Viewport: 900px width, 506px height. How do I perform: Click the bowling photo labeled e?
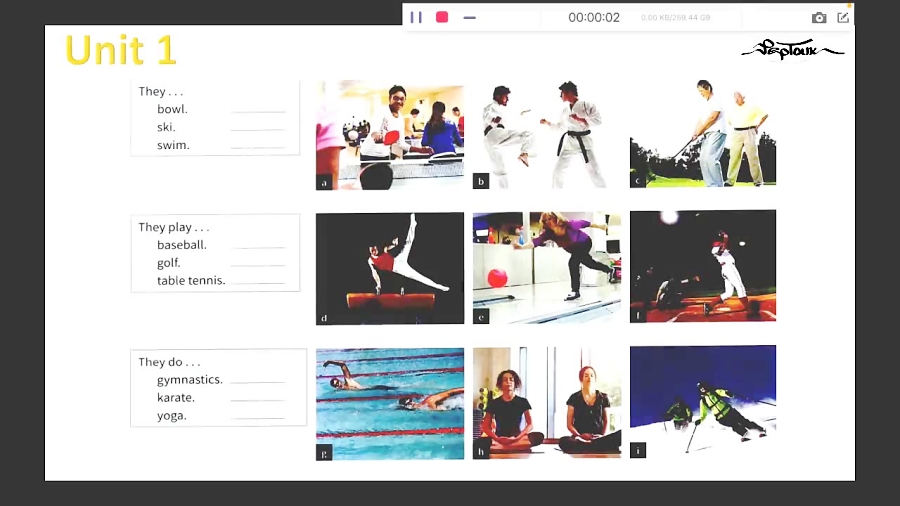pyautogui.click(x=547, y=268)
